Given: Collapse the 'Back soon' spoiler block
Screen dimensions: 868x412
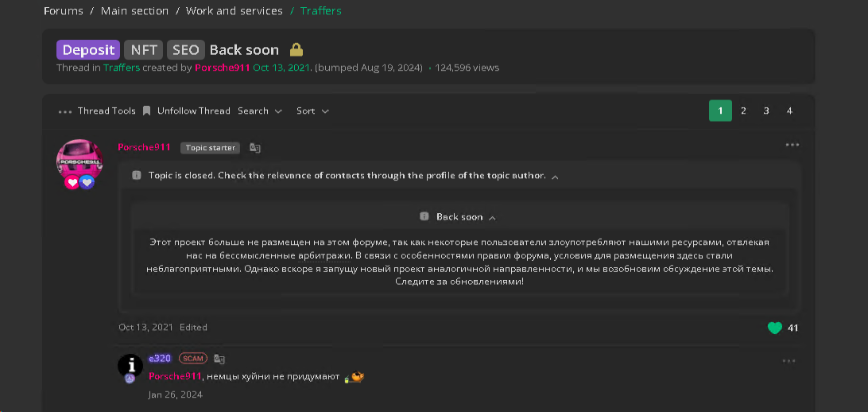Looking at the screenshot, I should coord(492,218).
